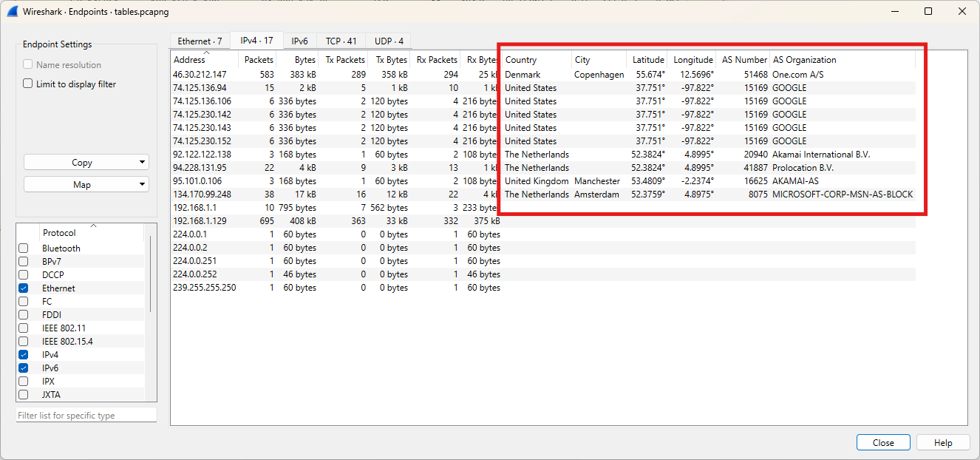Enable the FDDI protocol checkbox
Screen dimensions: 980x460
point(24,315)
